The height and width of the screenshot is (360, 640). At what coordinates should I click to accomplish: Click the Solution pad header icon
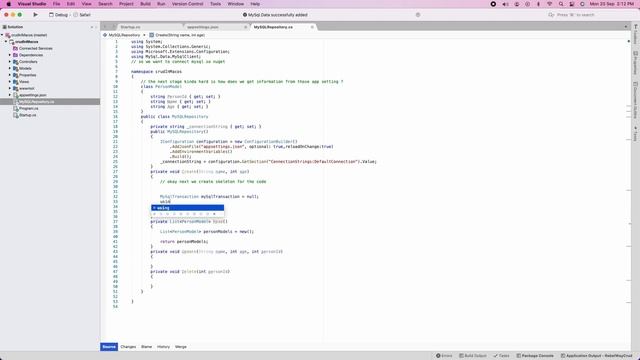tap(4, 27)
